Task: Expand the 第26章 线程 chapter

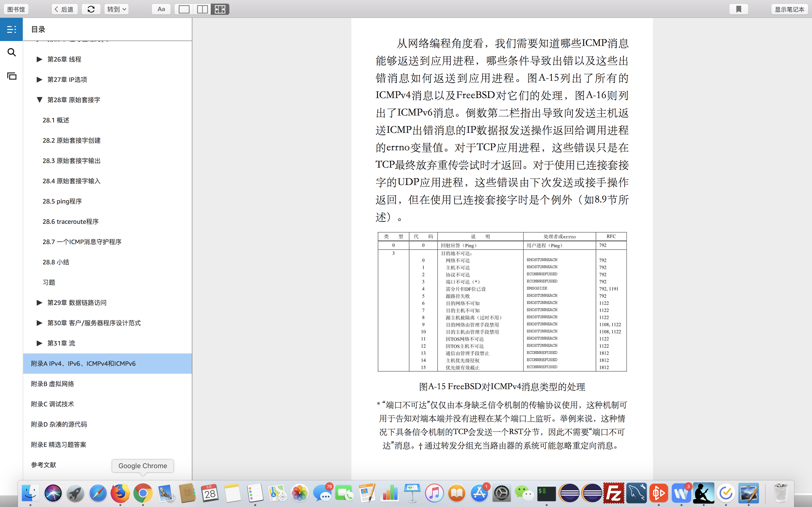Action: tap(39, 59)
